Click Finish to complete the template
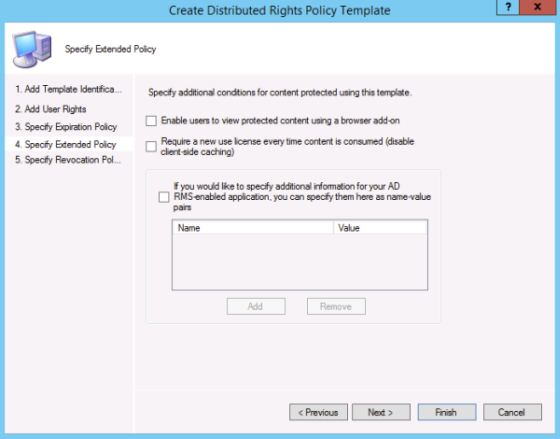This screenshot has height=439, width=560. [447, 412]
